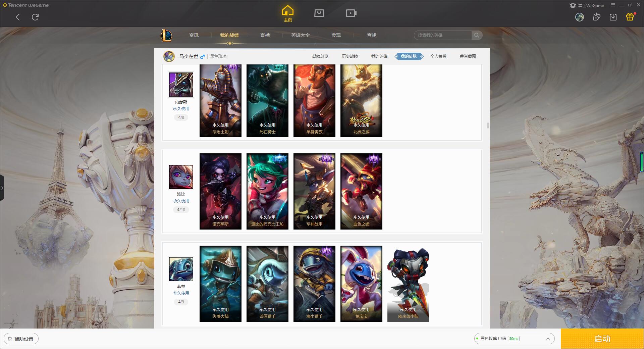Open 历史战绩 sub-tab
Screen dimensions: 644x349
click(x=350, y=56)
